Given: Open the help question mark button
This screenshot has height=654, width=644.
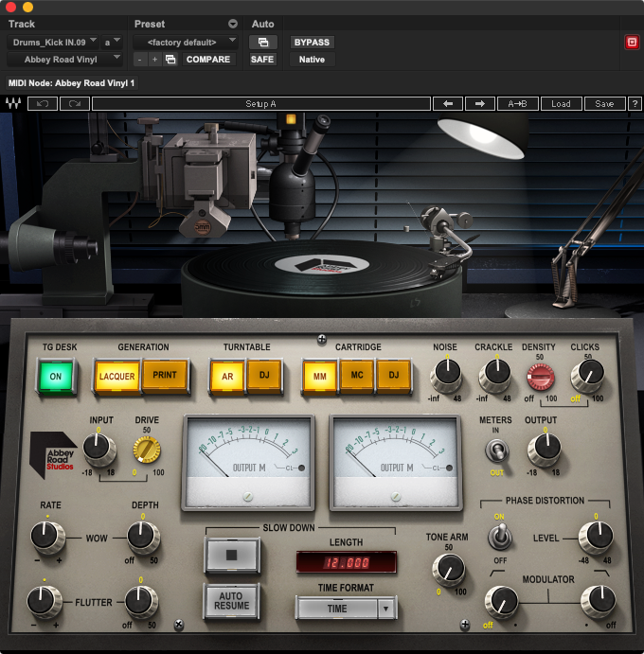Looking at the screenshot, I should pos(635,103).
